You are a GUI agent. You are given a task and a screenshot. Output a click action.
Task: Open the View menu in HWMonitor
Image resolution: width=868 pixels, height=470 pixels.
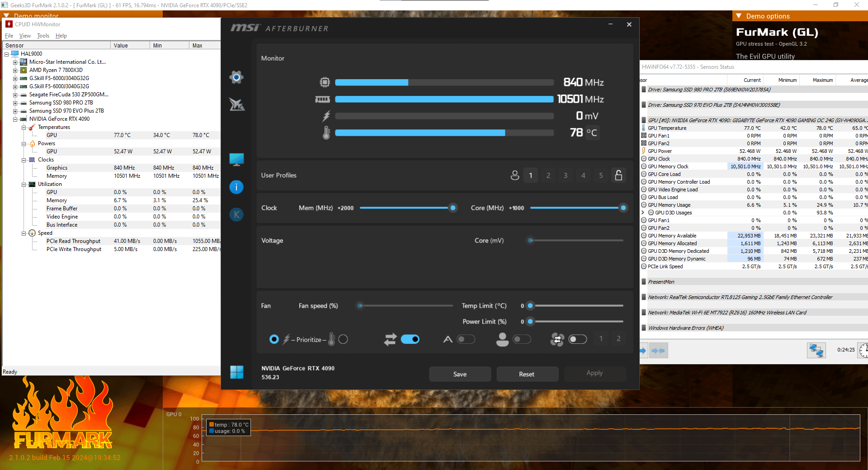[x=25, y=36]
